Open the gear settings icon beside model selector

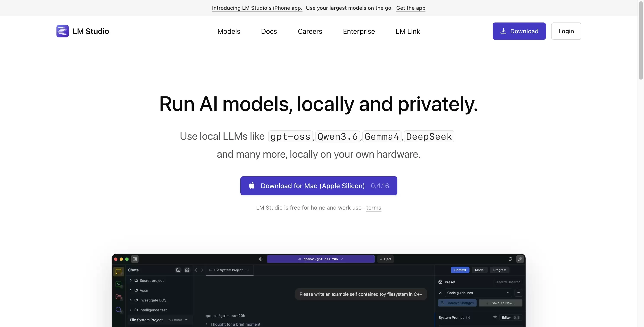[261, 259]
